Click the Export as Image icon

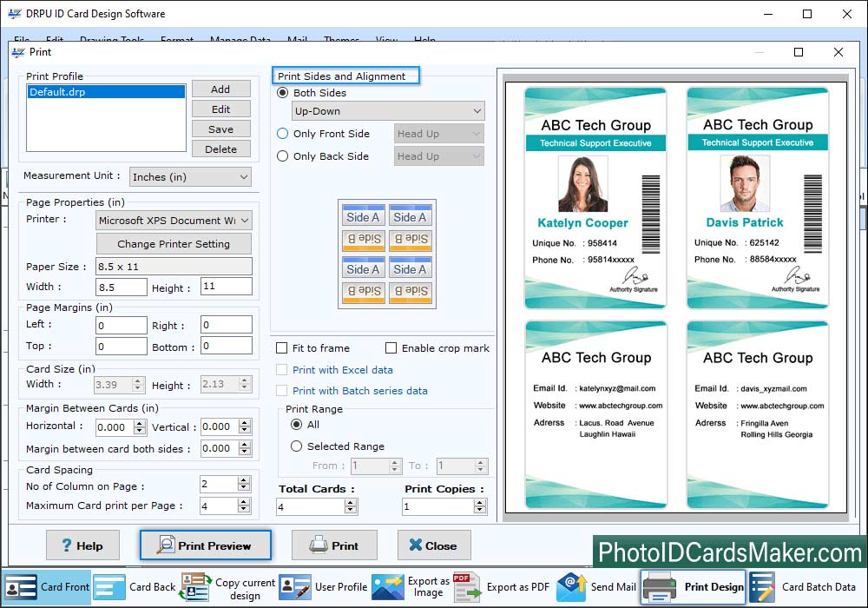pos(387,587)
